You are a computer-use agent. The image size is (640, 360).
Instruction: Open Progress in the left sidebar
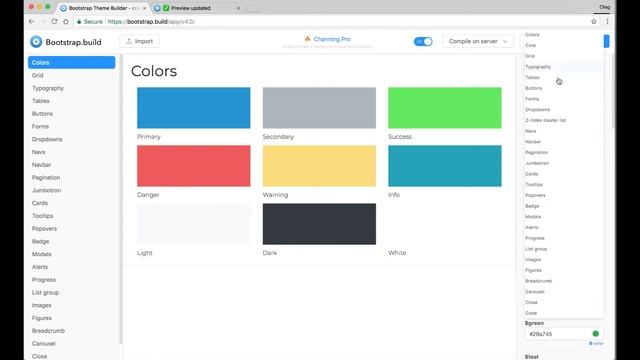pos(44,280)
